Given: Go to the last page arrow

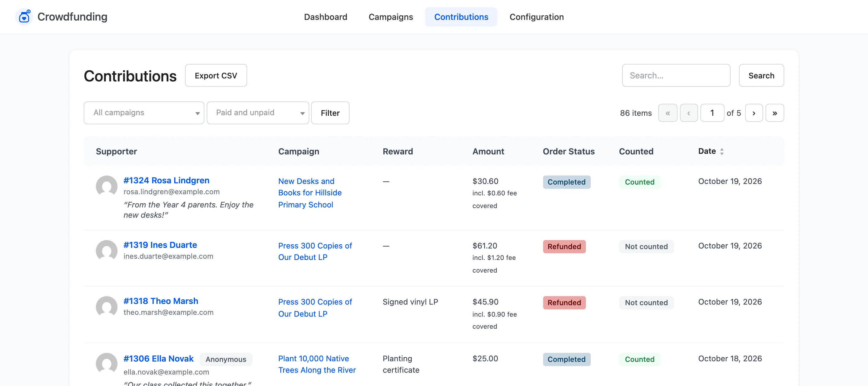Looking at the screenshot, I should coord(775,113).
